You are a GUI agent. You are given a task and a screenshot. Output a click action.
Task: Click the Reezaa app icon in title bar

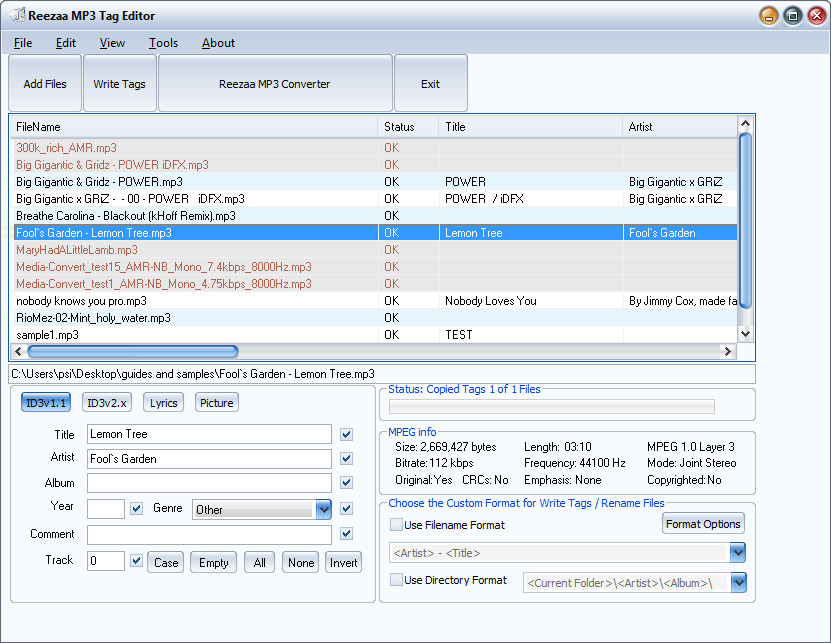point(18,15)
